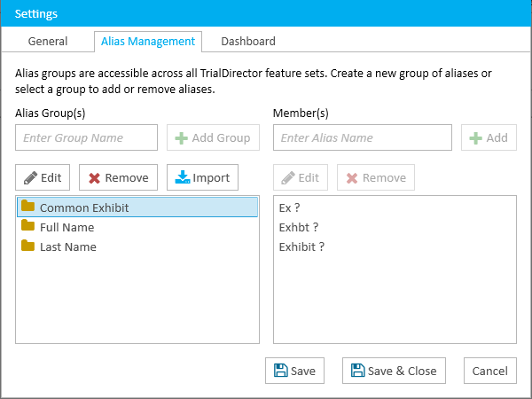Switch to the General tab
532x399 pixels.
[48, 42]
